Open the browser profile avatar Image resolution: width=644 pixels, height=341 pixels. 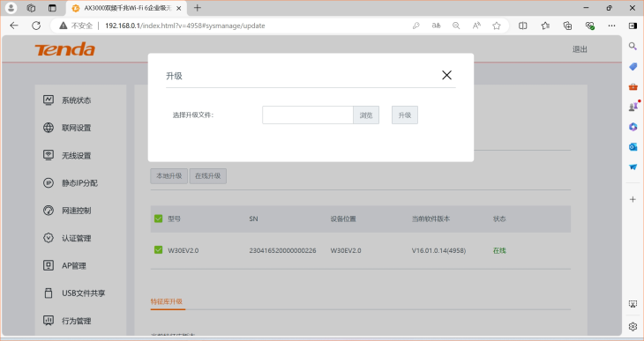pyautogui.click(x=11, y=8)
